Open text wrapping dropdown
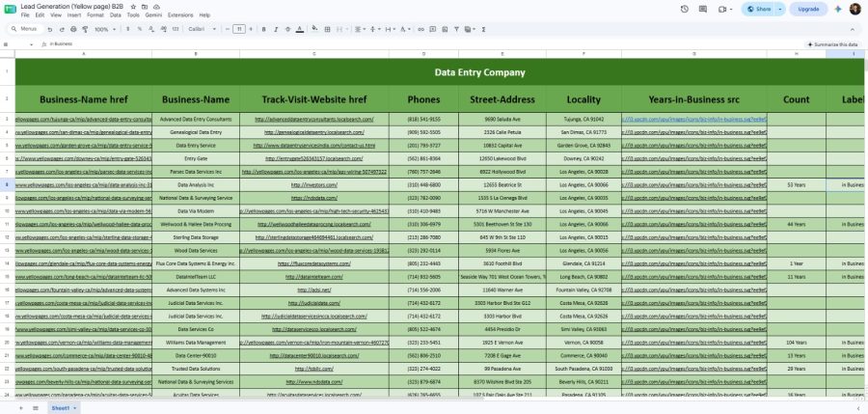Screen dimensions: 868x414 pyautogui.click(x=390, y=29)
